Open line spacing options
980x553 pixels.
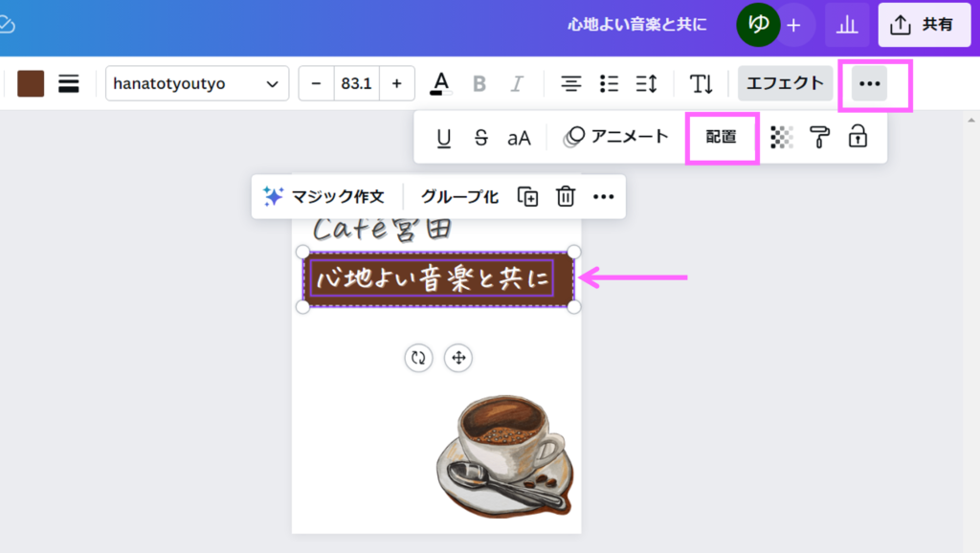tap(646, 83)
